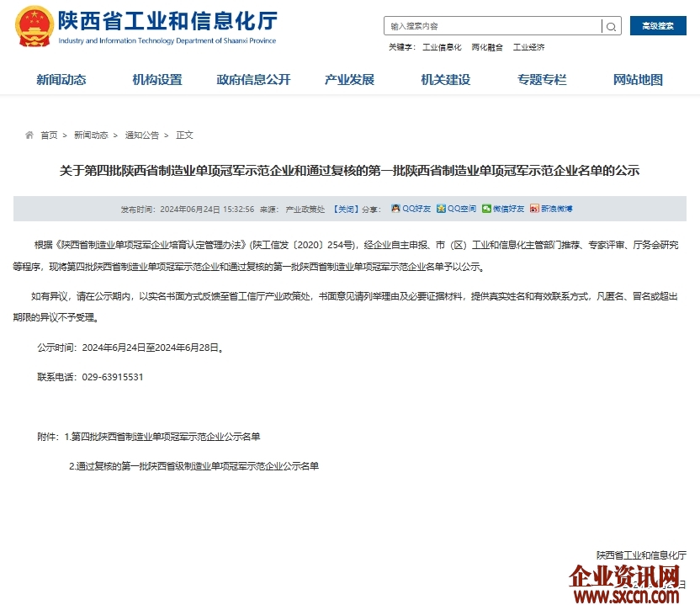The image size is (700, 605).
Task: Select keyword link 工业信息化
Action: tap(442, 47)
